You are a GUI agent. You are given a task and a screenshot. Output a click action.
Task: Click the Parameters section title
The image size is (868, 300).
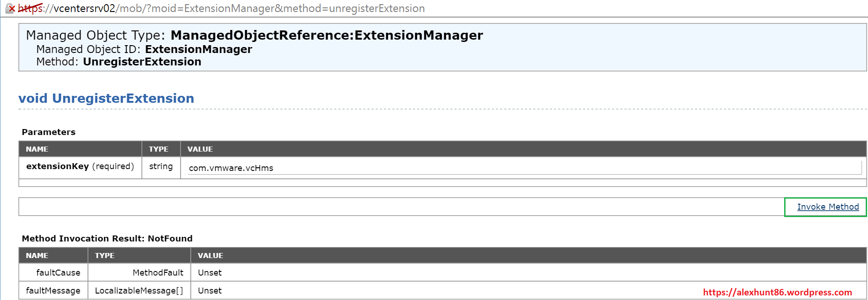tap(48, 132)
